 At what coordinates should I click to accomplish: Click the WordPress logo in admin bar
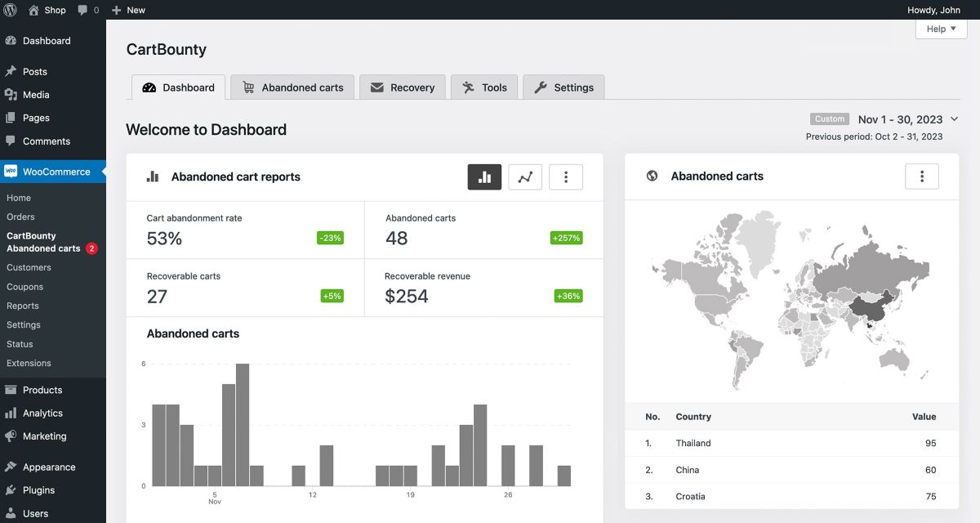pyautogui.click(x=11, y=10)
